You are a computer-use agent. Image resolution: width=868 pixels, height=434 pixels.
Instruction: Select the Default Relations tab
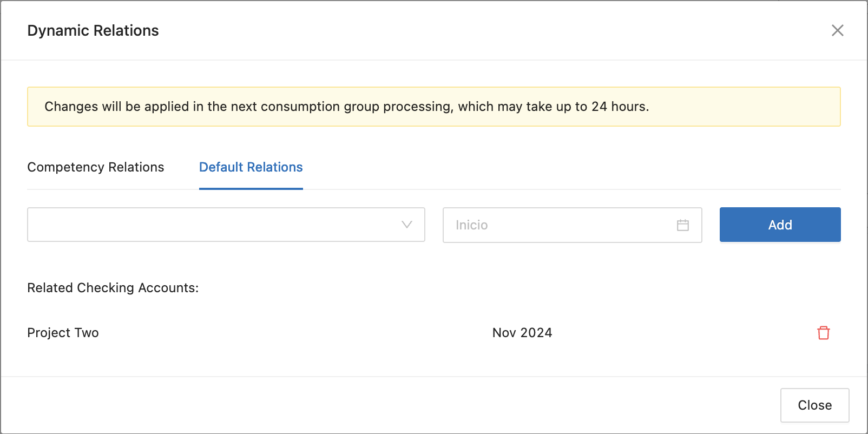[251, 167]
